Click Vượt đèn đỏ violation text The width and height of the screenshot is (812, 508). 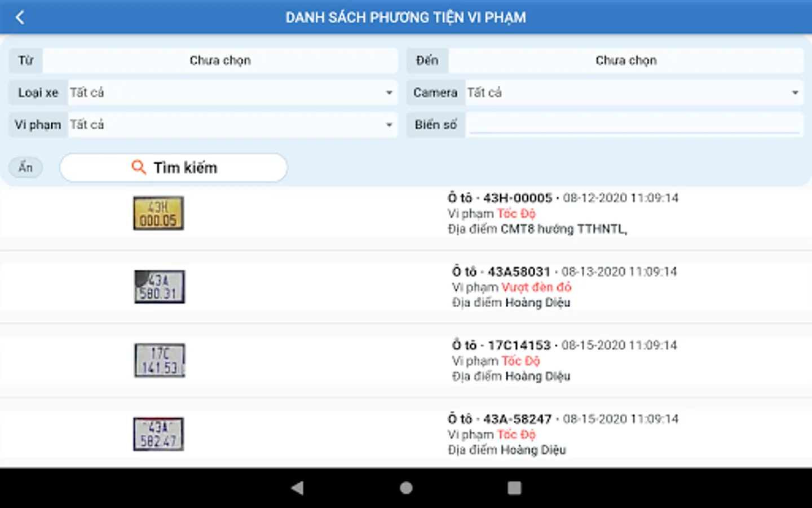pos(536,287)
